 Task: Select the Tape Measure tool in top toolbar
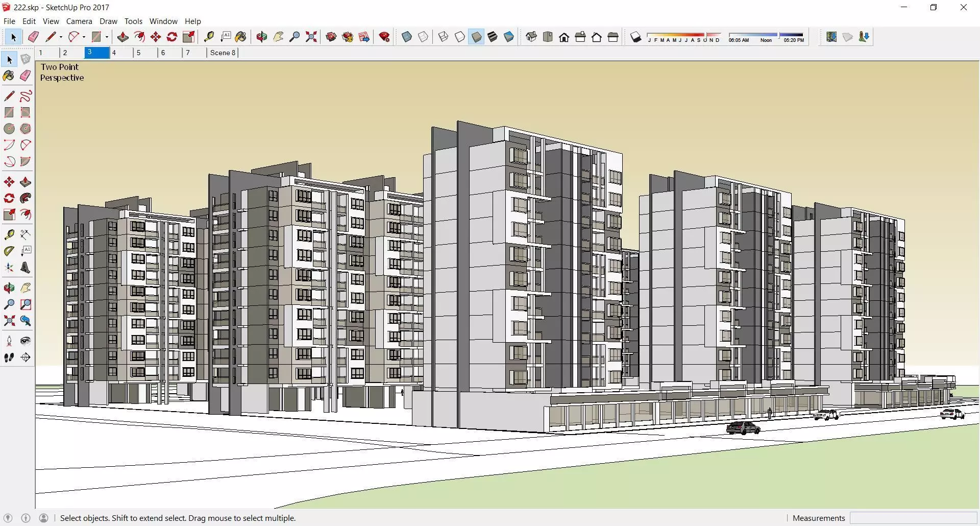209,37
